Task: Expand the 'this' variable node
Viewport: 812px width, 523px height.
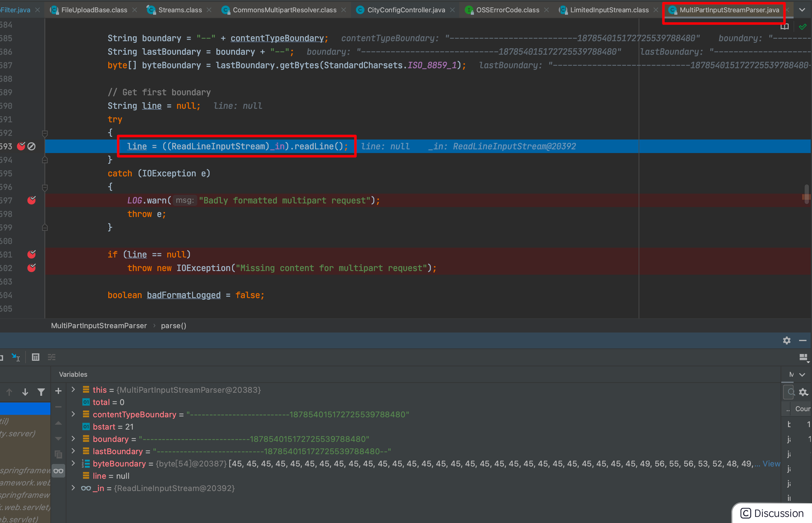Action: click(x=73, y=390)
